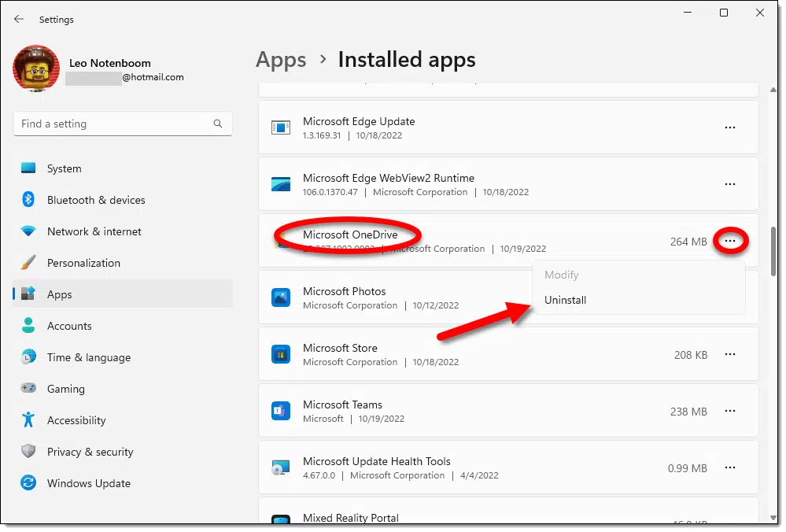Click the vertical scrollbar thumb
The width and height of the screenshot is (786, 532).
(774, 252)
